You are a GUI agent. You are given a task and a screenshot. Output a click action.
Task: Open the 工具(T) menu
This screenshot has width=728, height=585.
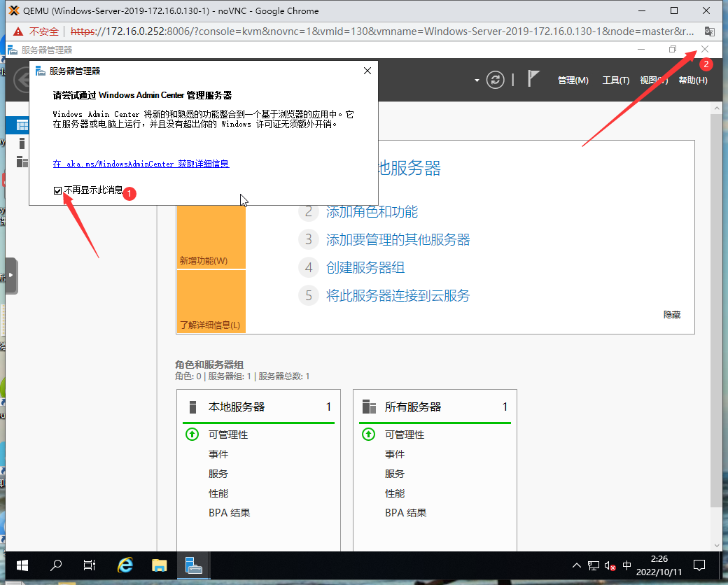[x=615, y=80]
